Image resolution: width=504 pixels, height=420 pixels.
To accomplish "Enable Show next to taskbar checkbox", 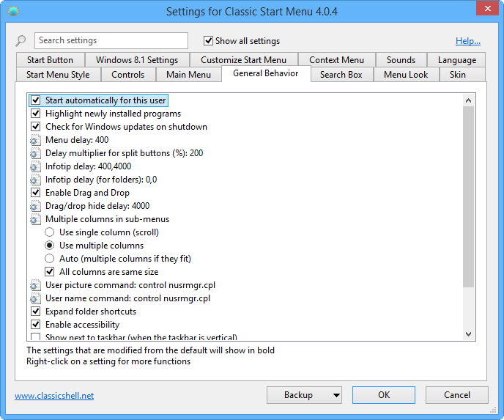I will click(36, 337).
